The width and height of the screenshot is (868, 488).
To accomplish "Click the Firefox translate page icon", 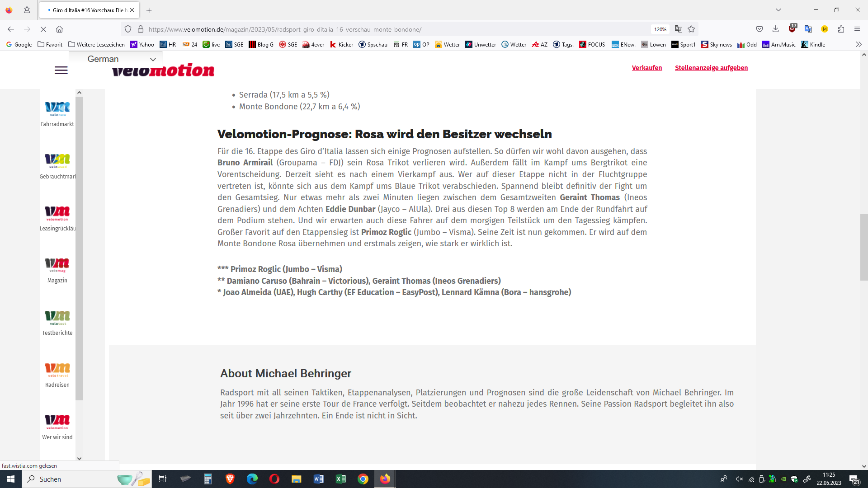I will (x=678, y=29).
